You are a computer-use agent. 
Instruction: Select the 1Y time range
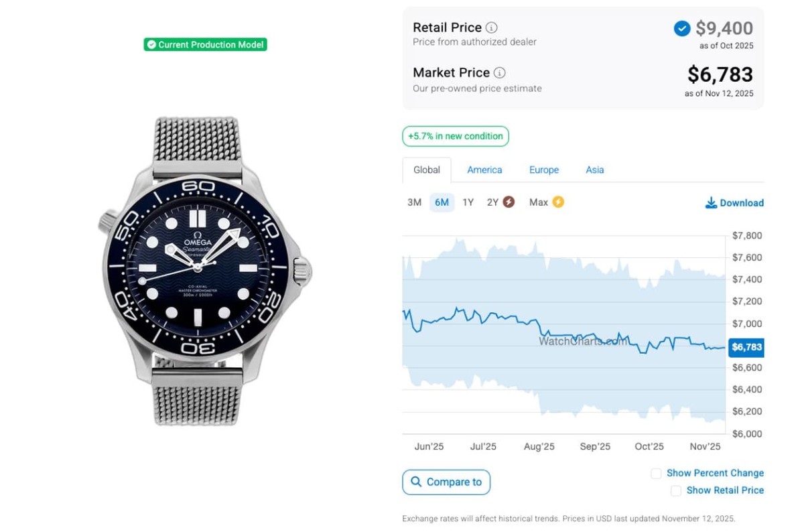click(468, 202)
